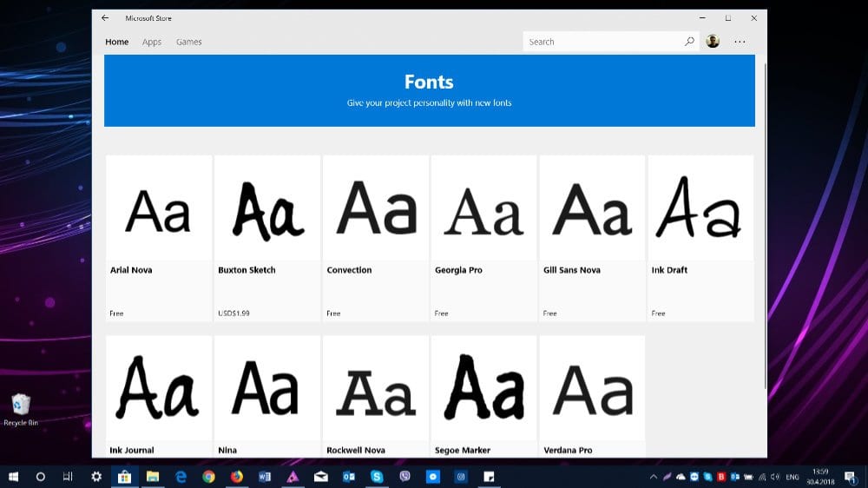Viewport: 868px width, 488px height.
Task: Click the Fonts banner heading
Action: click(x=429, y=82)
